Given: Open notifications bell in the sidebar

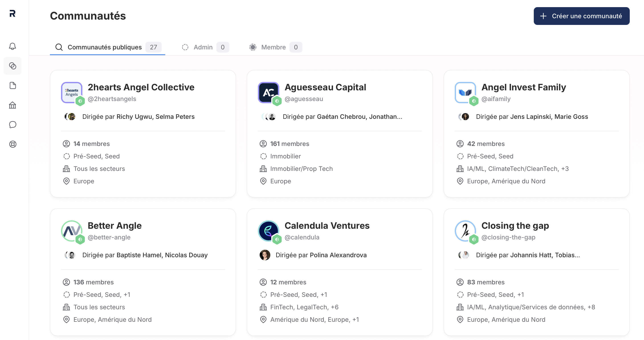Looking at the screenshot, I should coord(12,46).
